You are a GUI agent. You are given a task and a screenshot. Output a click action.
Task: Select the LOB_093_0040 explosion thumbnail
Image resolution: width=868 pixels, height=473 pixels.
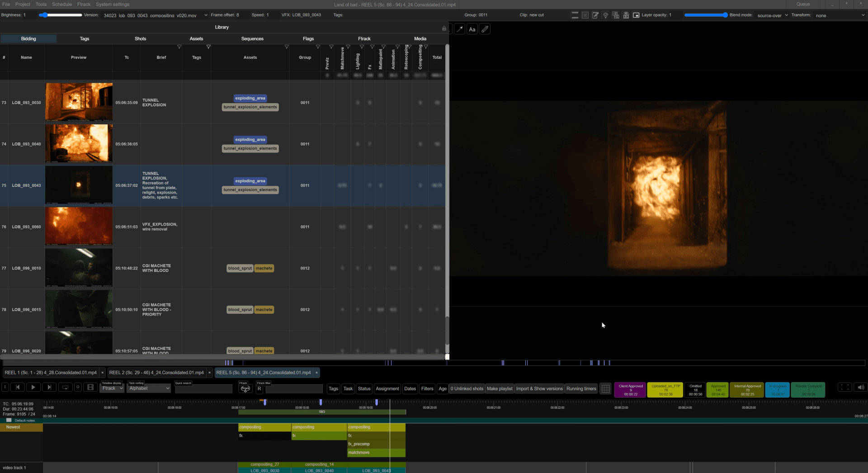[78, 143]
